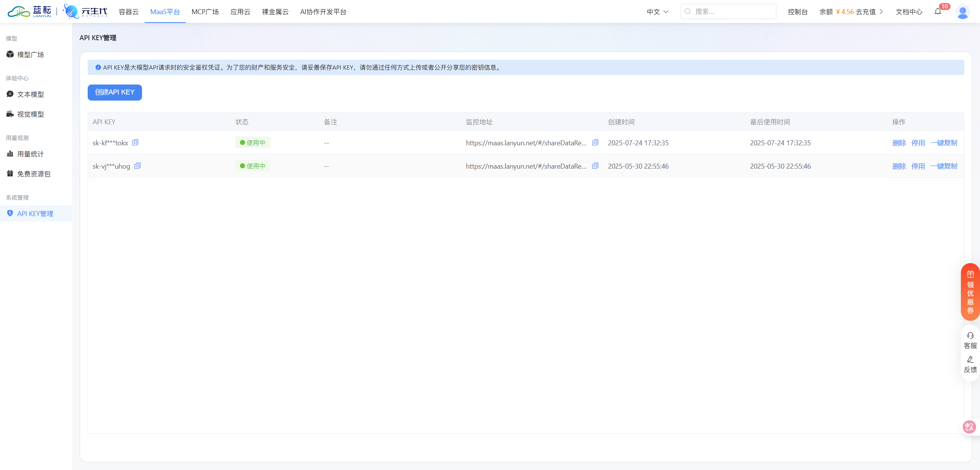Copy the sk-vj***uhog API key
980x470 pixels.
click(137, 166)
